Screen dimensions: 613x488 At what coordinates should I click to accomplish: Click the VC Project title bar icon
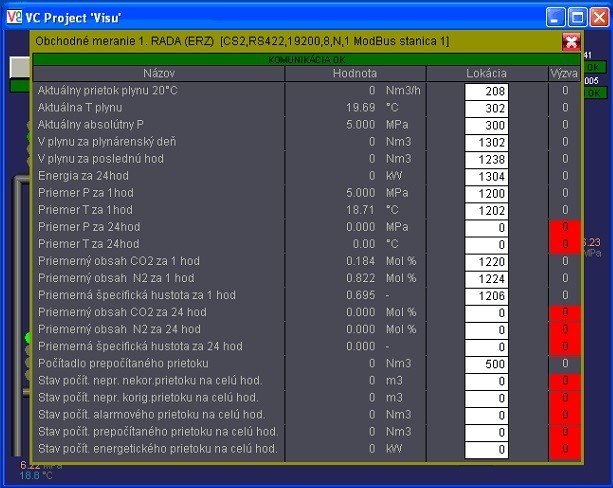pyautogui.click(x=14, y=17)
